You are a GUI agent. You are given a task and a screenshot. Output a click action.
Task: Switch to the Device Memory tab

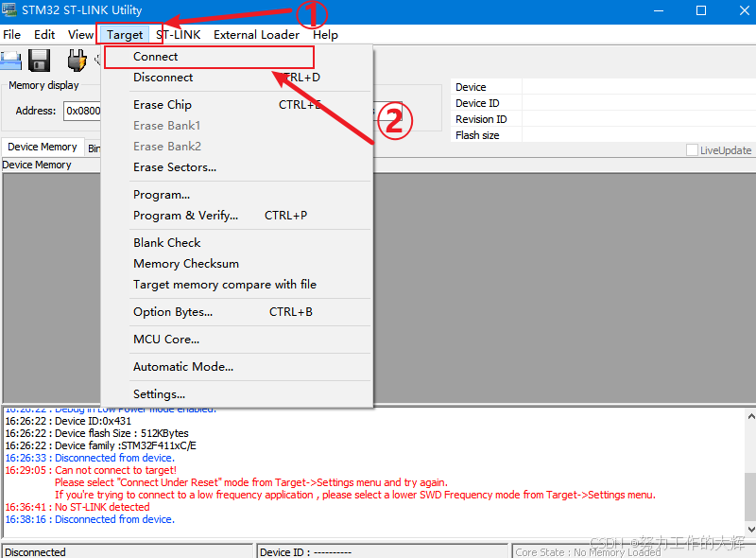43,147
